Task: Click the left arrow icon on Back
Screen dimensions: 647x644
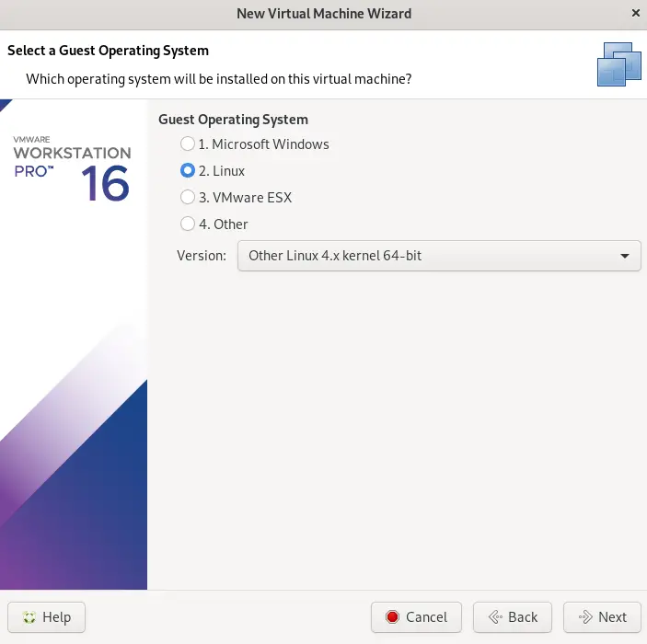Action: 495,617
